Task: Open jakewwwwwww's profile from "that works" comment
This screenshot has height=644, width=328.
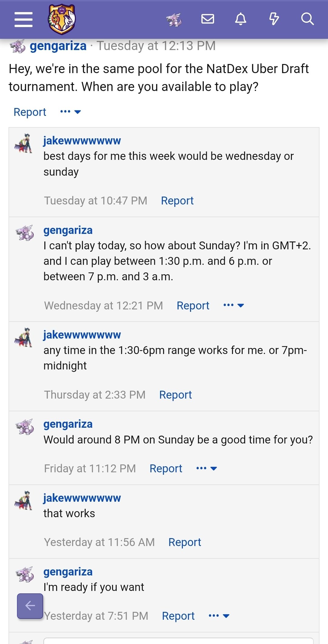Action: 82,498
